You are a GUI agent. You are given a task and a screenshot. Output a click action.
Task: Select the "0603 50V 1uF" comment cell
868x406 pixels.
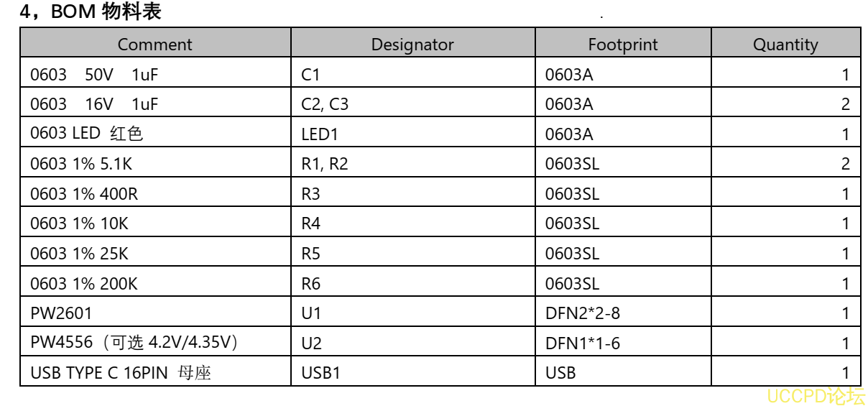(x=94, y=74)
